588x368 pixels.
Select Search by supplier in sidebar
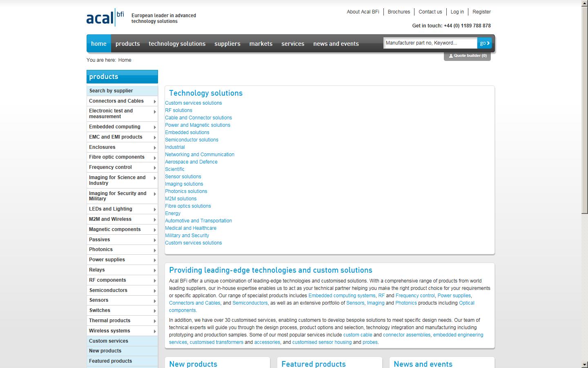(111, 90)
